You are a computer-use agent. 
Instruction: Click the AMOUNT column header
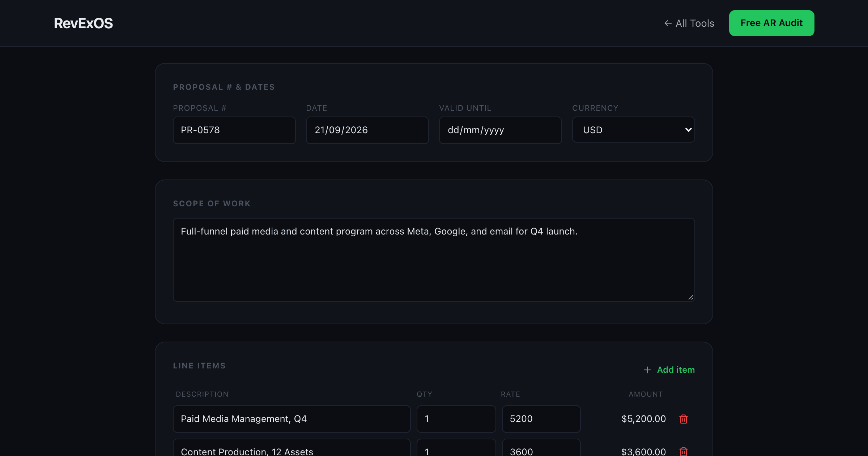(x=646, y=394)
